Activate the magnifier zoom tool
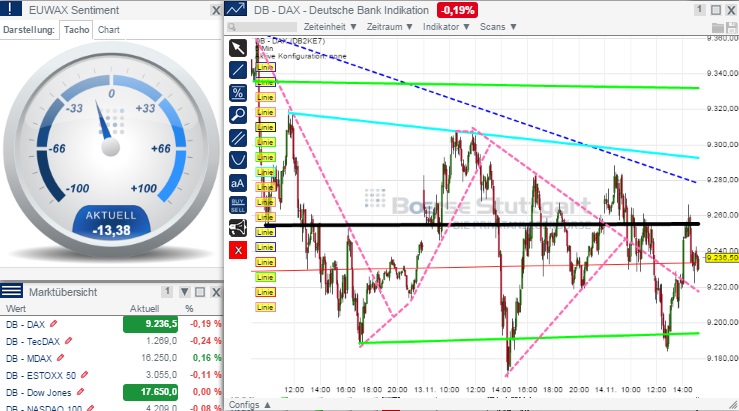 pos(238,115)
